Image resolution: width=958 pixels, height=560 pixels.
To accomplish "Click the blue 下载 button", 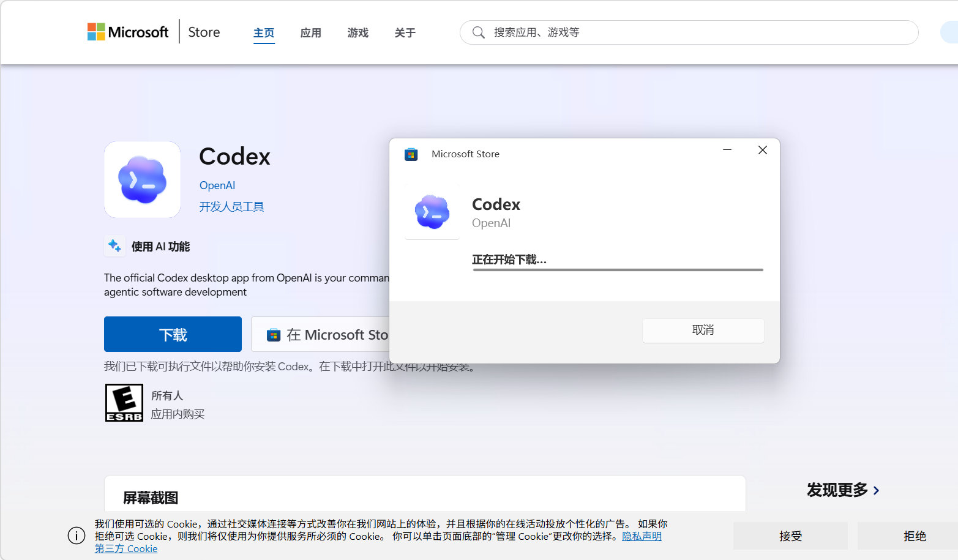I will [173, 334].
